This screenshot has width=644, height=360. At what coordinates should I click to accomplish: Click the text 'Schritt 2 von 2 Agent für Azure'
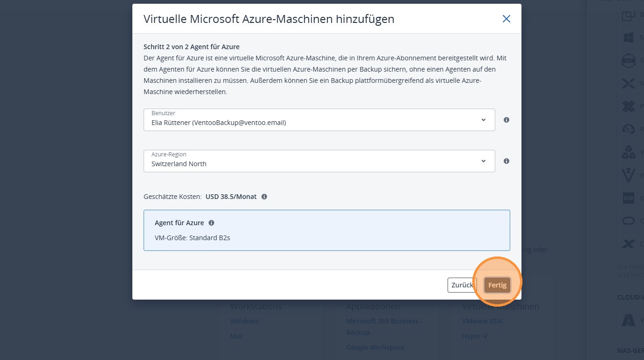191,47
